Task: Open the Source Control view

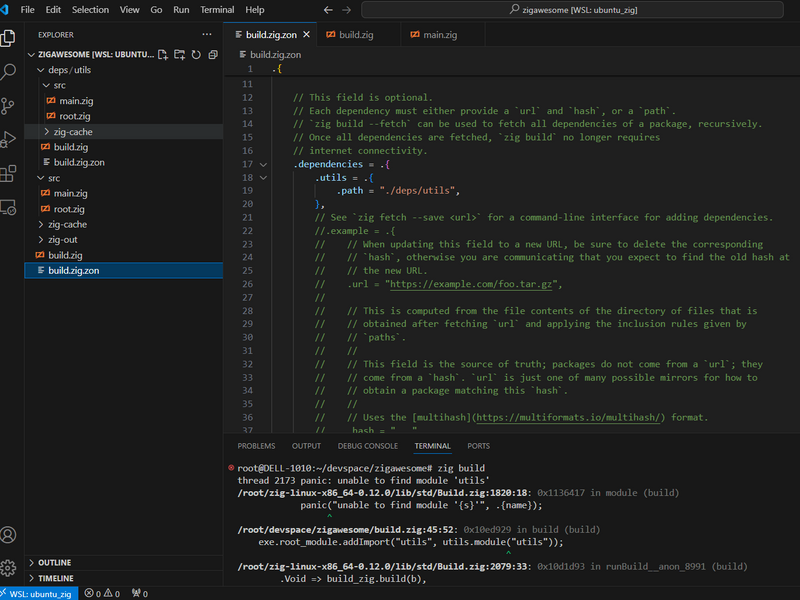Action: 10,105
